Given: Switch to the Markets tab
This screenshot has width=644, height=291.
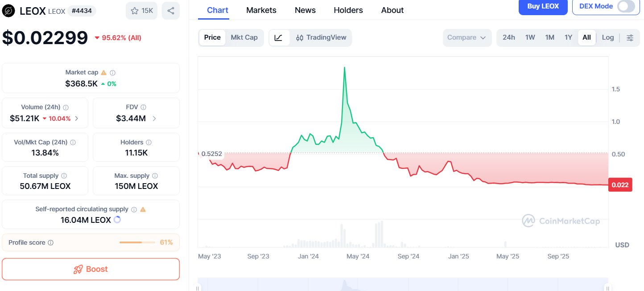Looking at the screenshot, I should 261,10.
